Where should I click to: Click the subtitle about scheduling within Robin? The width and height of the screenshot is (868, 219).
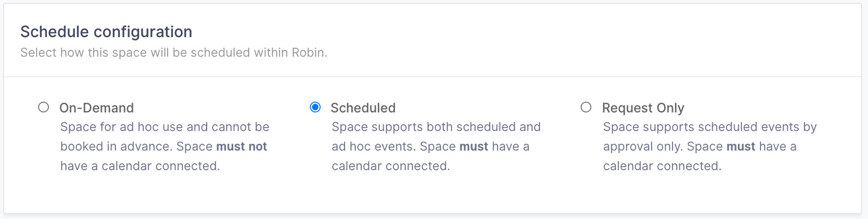[174, 52]
